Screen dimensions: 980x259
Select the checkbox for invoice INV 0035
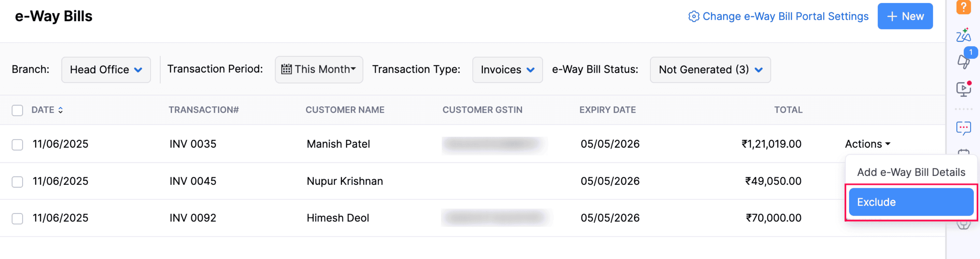pyautogui.click(x=17, y=145)
